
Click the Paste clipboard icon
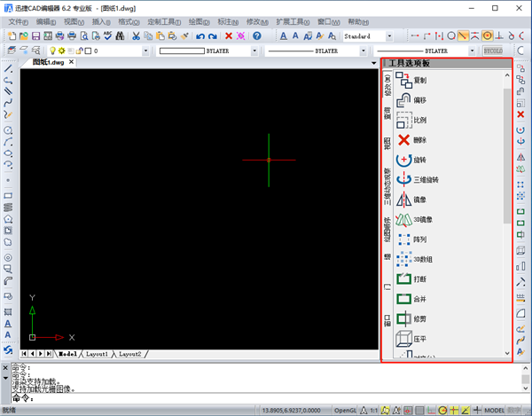tap(160, 35)
